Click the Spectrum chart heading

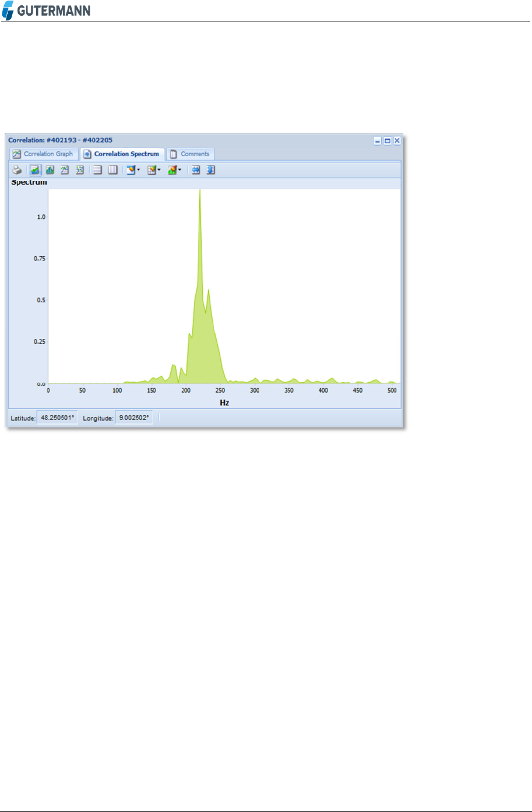pos(29,182)
